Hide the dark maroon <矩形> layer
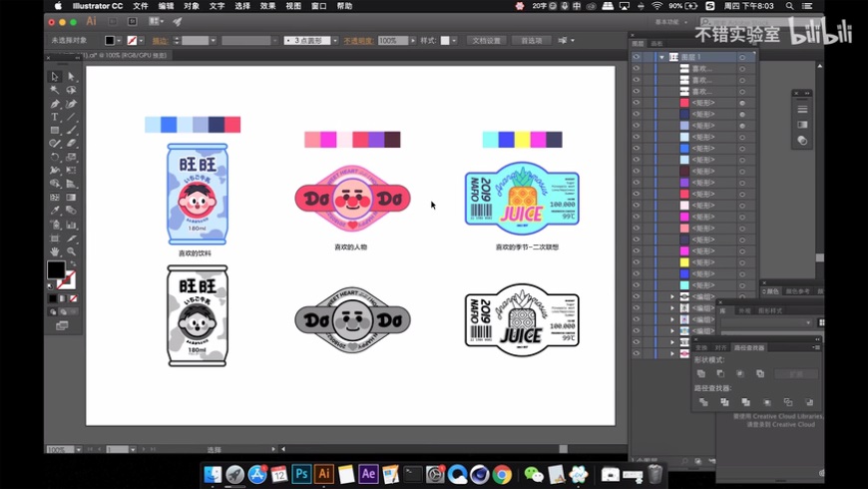The width and height of the screenshot is (868, 489). click(x=637, y=171)
